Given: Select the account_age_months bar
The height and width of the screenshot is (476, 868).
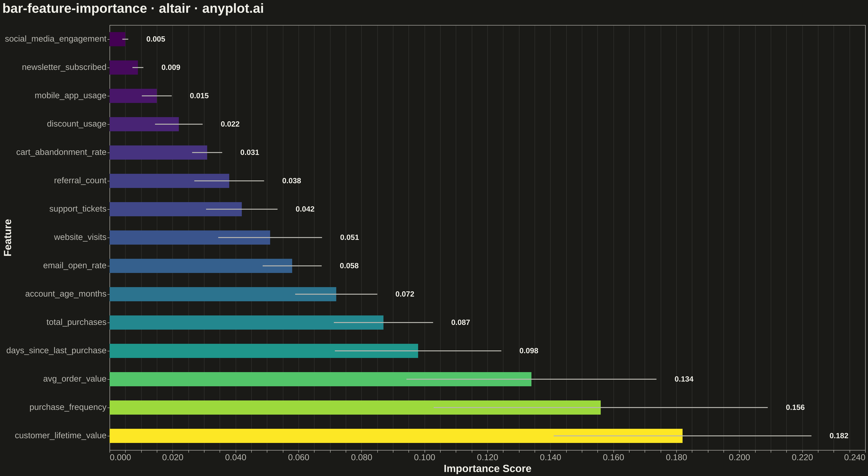Looking at the screenshot, I should [223, 294].
